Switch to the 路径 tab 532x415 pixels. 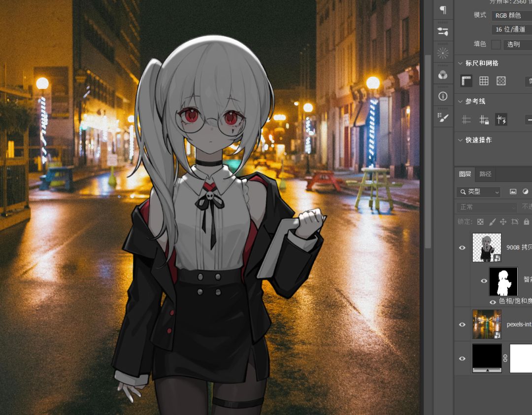[485, 174]
